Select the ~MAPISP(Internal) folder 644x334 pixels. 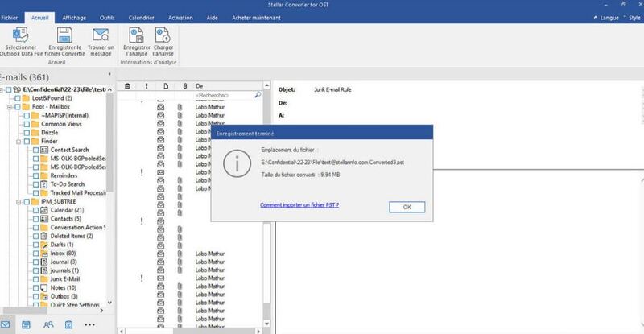65,115
